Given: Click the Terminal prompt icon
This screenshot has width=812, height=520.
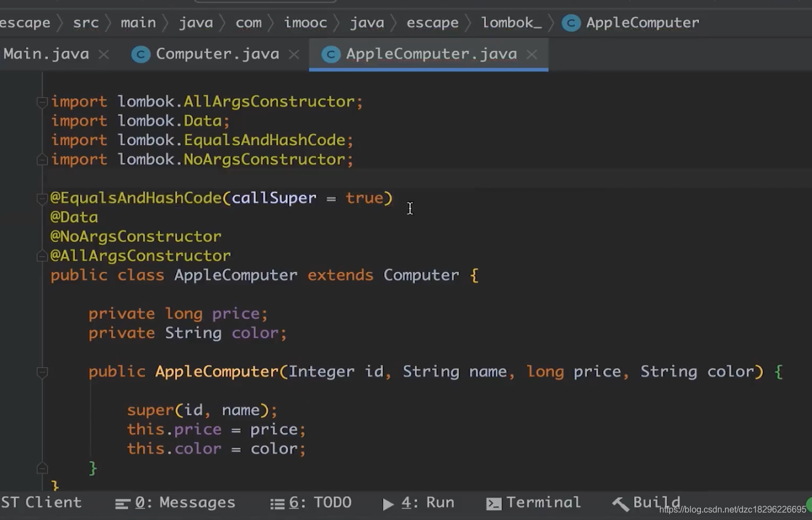Looking at the screenshot, I should pos(494,504).
